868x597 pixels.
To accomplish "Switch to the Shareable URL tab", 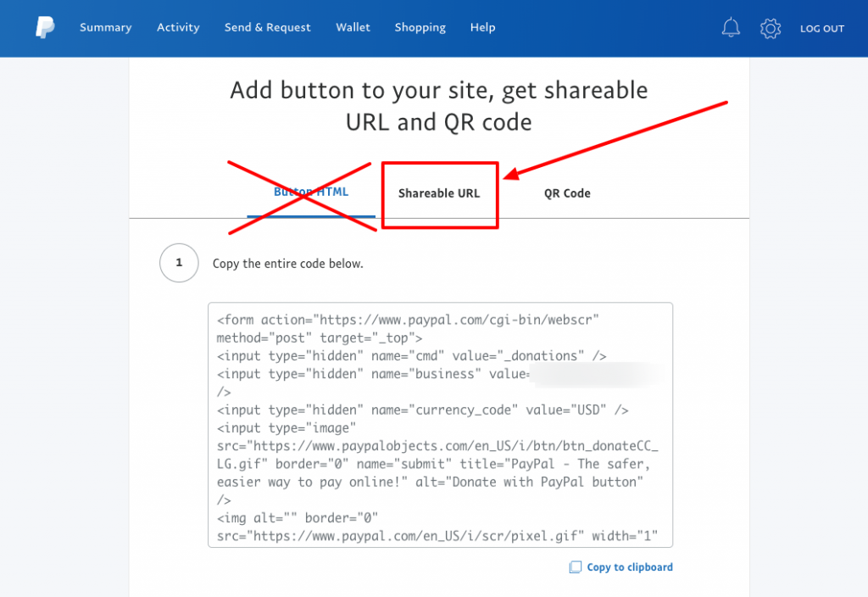I will click(x=440, y=192).
